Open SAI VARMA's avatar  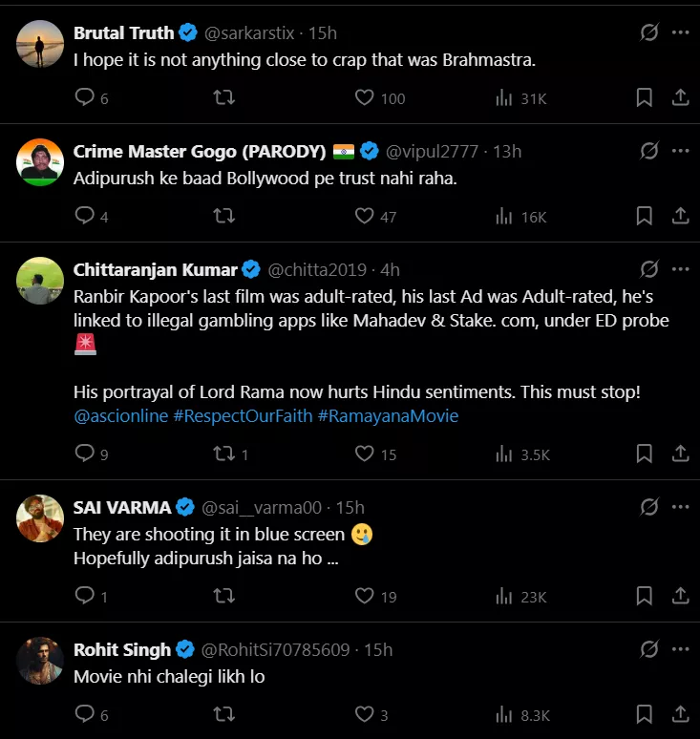pyautogui.click(x=40, y=518)
